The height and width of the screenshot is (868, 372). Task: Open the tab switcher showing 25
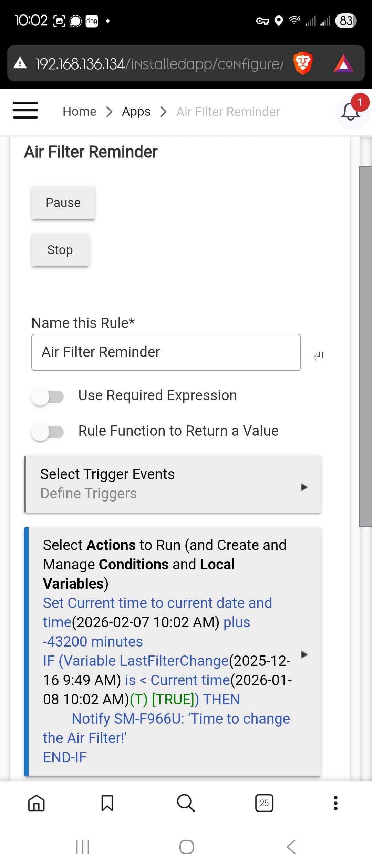[264, 803]
